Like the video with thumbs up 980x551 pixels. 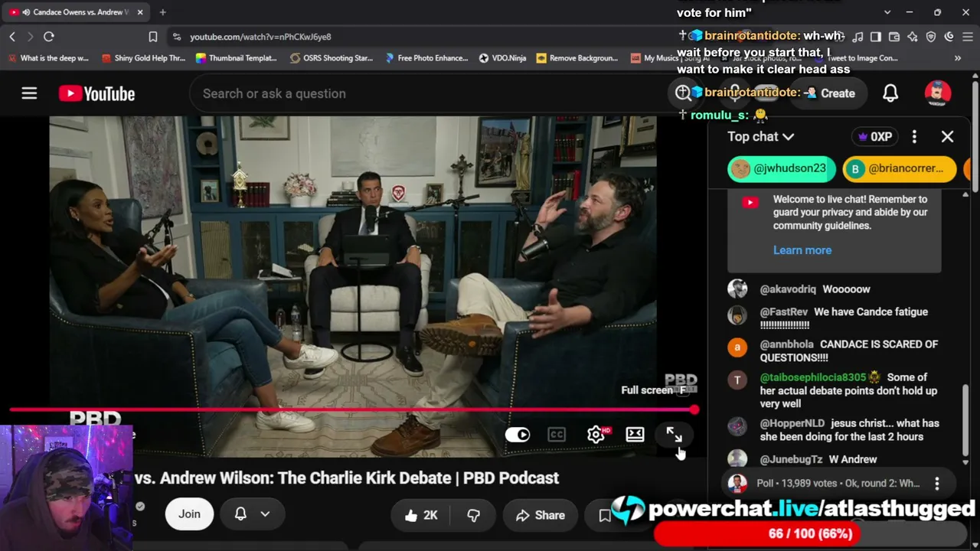(421, 515)
